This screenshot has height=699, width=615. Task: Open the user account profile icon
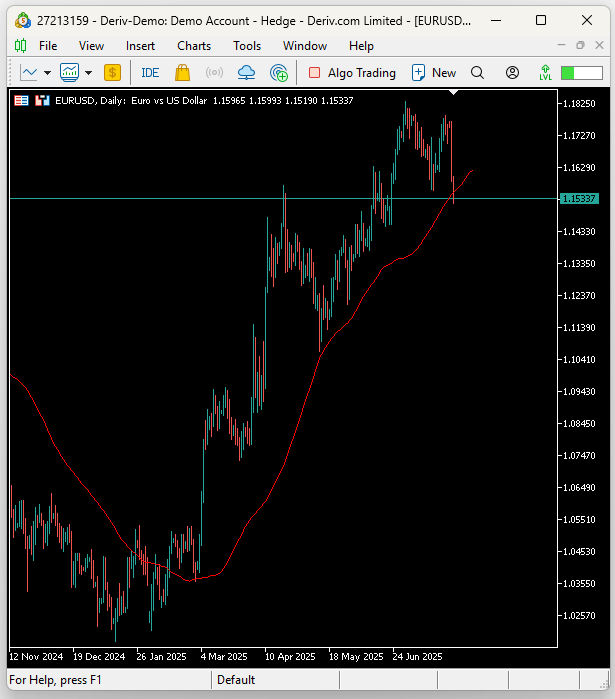coord(512,73)
